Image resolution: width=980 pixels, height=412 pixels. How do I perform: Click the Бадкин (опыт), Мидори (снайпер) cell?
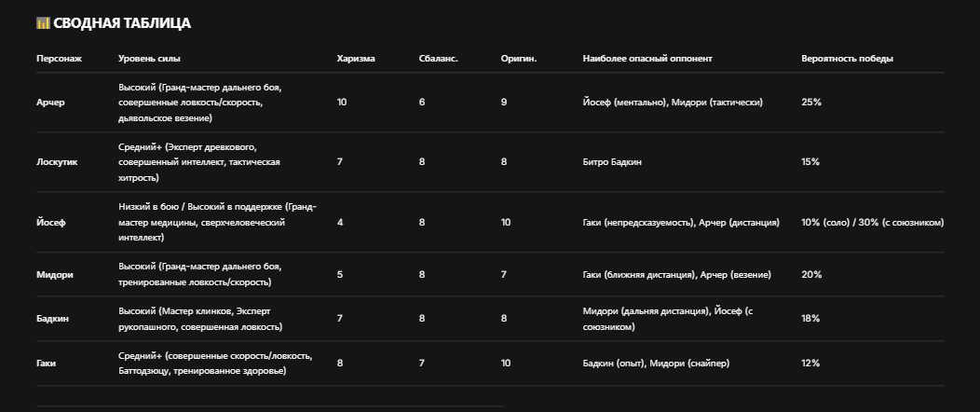(x=656, y=363)
